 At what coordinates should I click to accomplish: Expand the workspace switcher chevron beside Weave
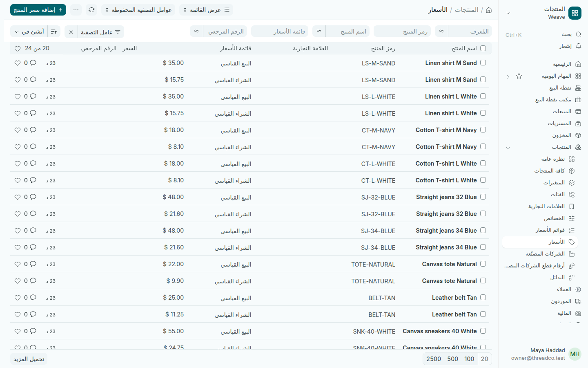[508, 13]
